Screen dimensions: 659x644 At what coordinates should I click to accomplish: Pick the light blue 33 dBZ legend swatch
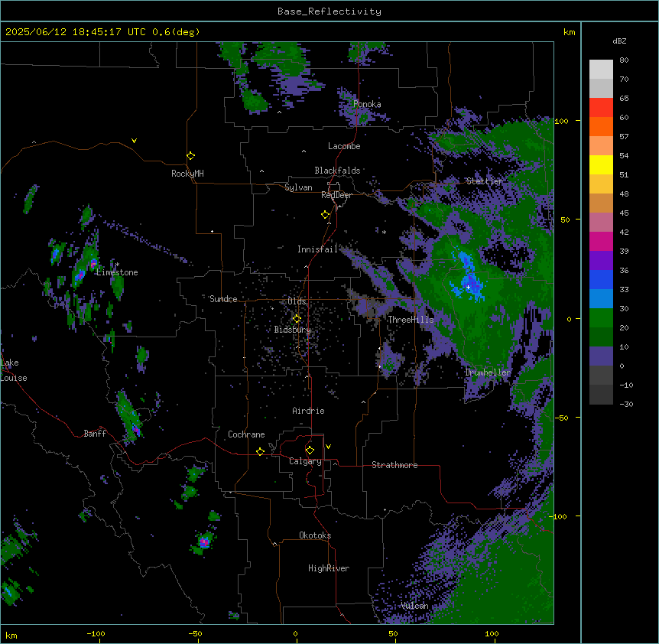pos(601,299)
